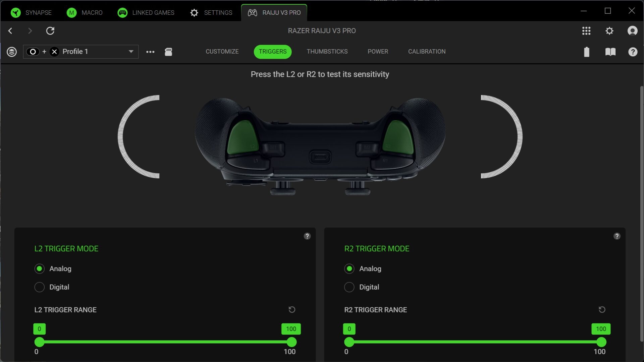Viewport: 644px width, 362px height.
Task: Click the battery status icon
Action: (586, 52)
